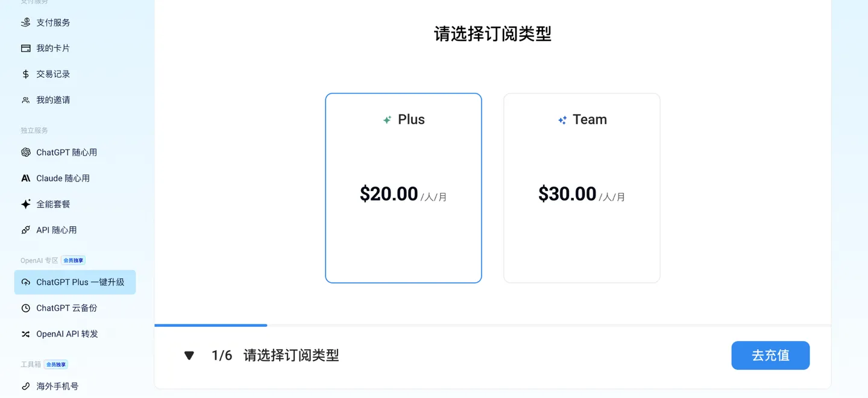
Task: Click the ChatGPT 云备份 clock icon
Action: (24, 308)
